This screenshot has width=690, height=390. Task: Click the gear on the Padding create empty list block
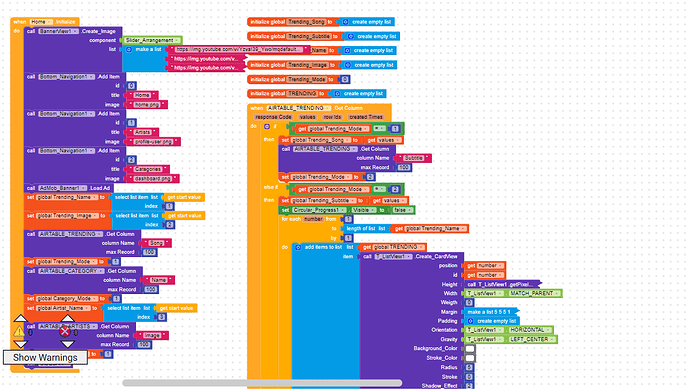point(470,321)
